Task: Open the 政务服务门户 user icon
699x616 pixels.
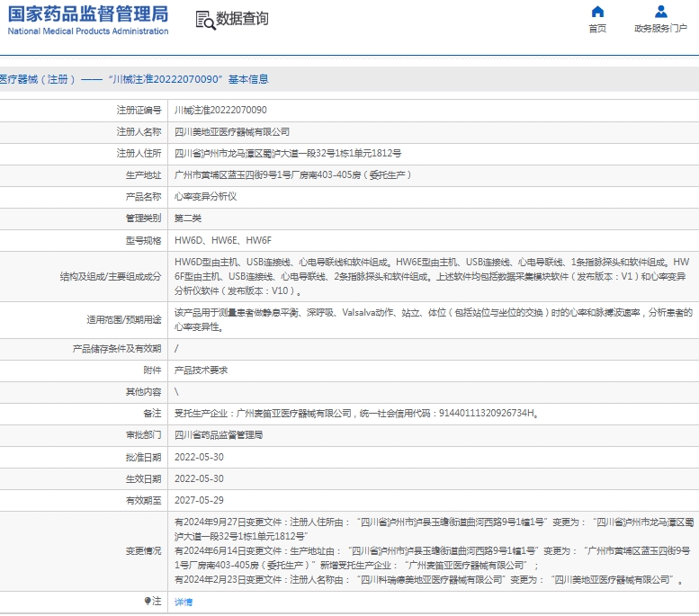Action: click(660, 11)
